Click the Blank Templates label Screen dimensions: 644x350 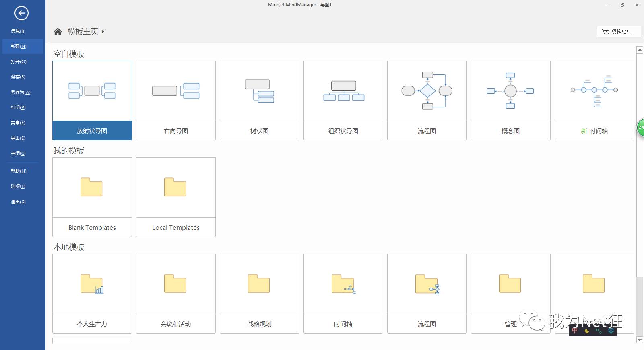click(x=92, y=227)
